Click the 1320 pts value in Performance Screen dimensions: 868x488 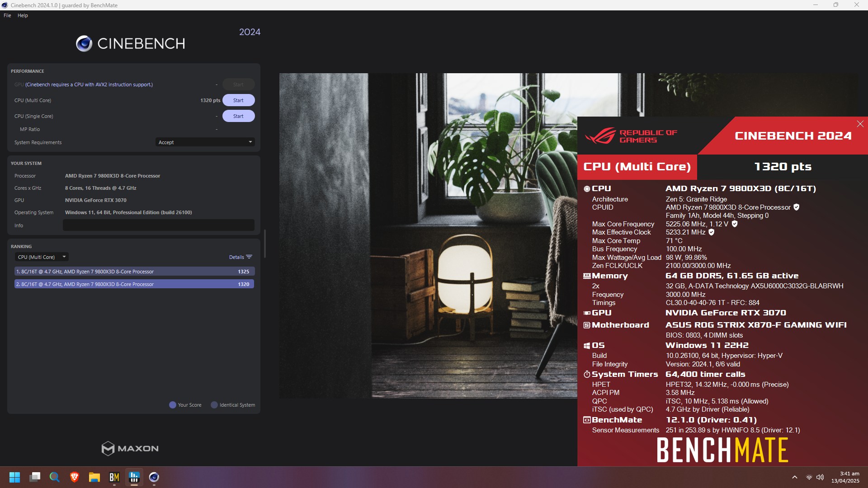210,100
